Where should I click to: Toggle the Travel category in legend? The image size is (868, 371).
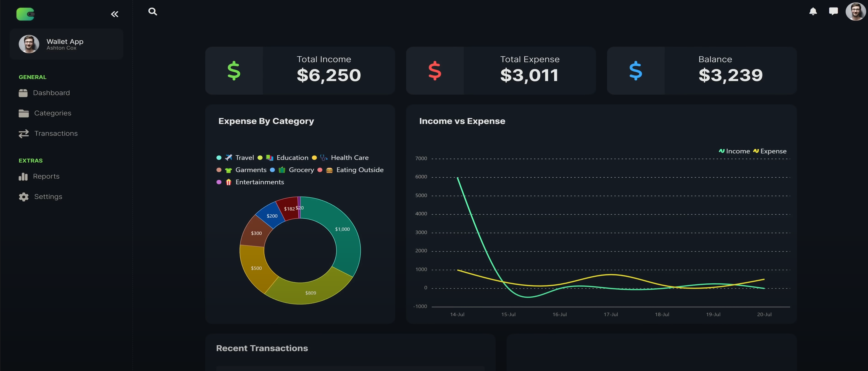point(244,157)
